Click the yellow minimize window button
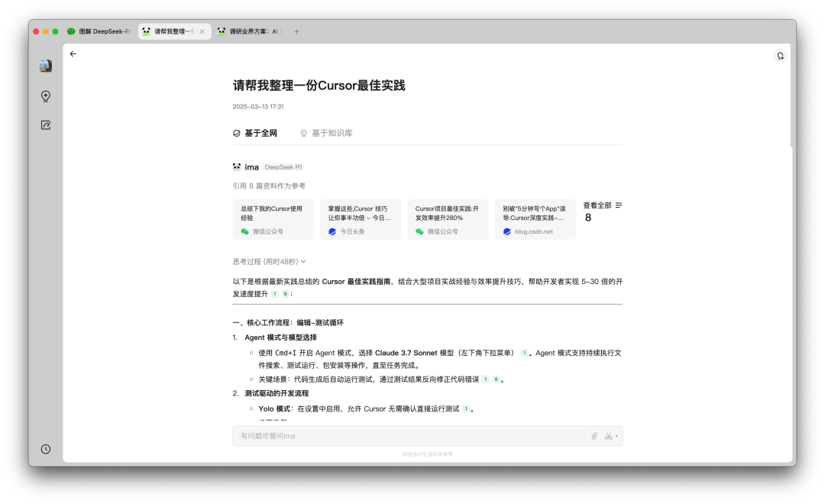Viewport: 825px width, 504px height. tap(46, 31)
